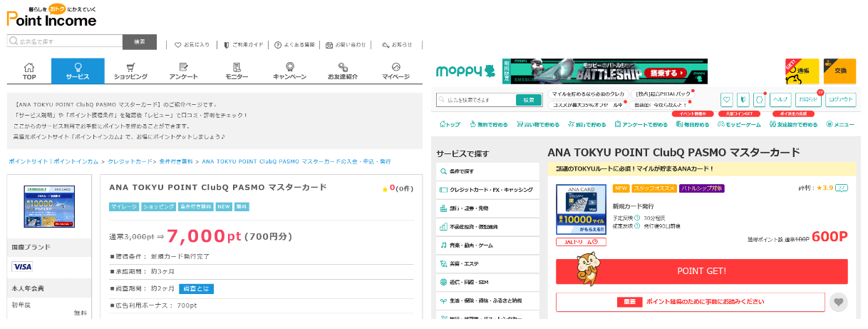Screen dimensions: 868x329
Task: Open the 銀行・証券・先物 category
Action: (488, 208)
